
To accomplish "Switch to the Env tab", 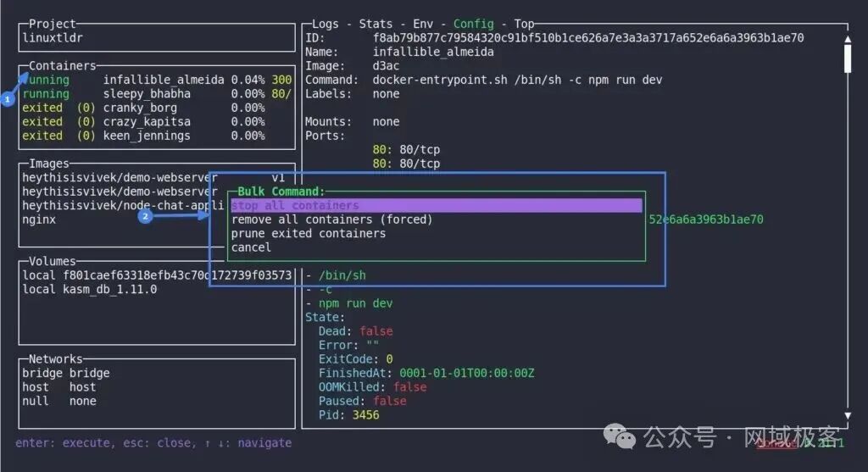I will click(x=423, y=24).
